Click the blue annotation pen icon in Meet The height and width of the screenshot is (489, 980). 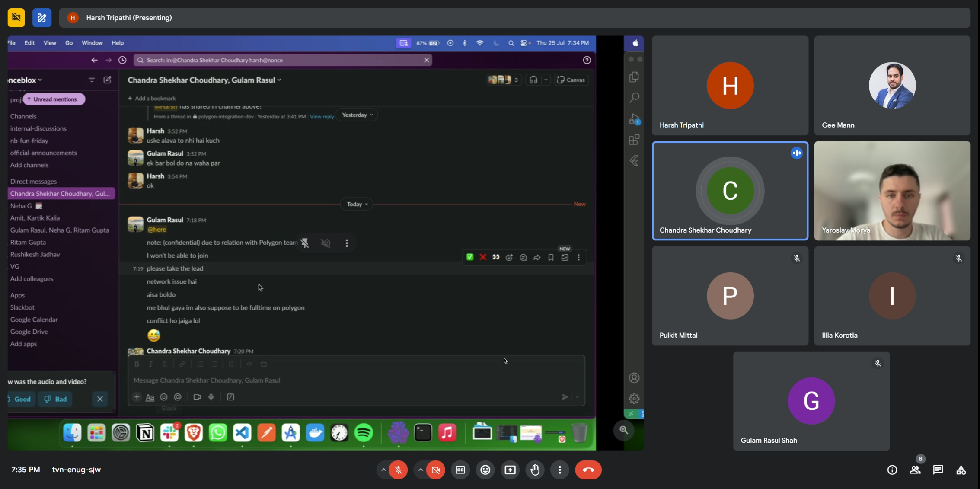42,18
